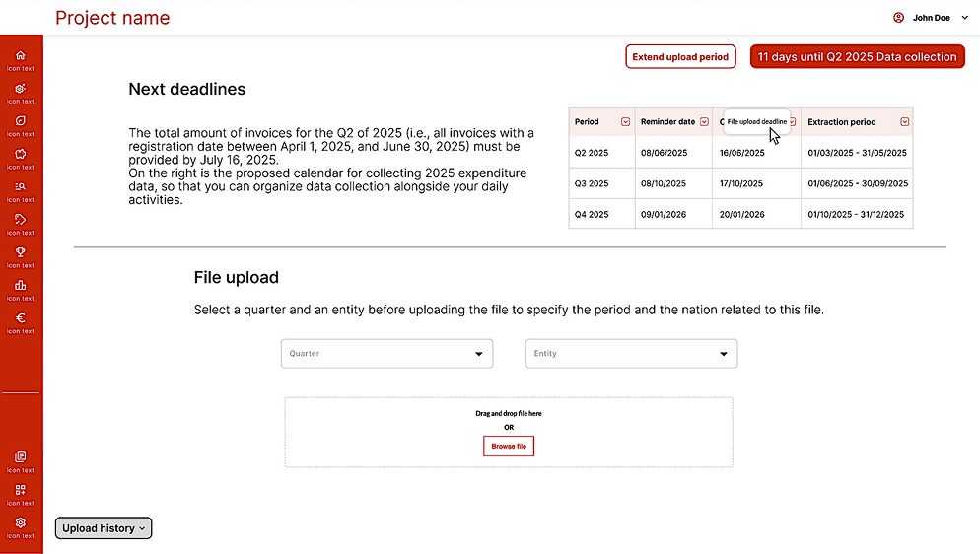Click the Project name title

[112, 18]
